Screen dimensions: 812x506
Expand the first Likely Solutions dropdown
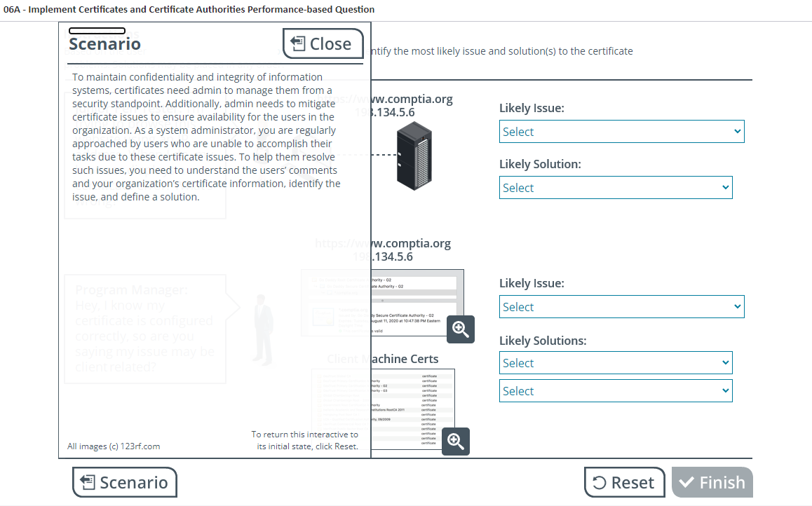click(x=616, y=363)
